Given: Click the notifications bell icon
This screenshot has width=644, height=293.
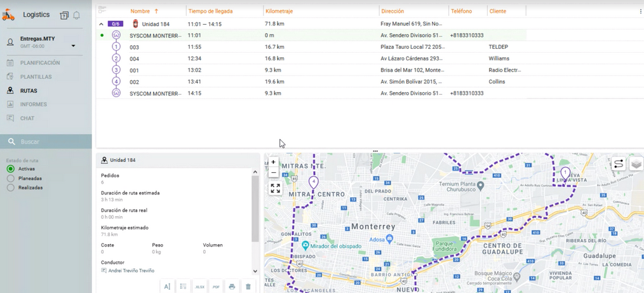Looking at the screenshot, I should [76, 15].
